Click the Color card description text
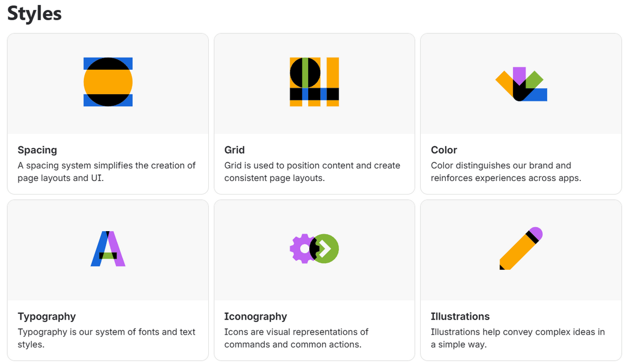The image size is (628, 364). tap(506, 172)
